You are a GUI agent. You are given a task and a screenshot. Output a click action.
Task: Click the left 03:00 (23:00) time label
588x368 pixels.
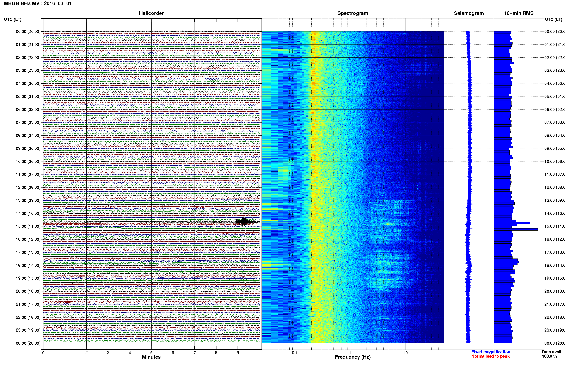28,70
